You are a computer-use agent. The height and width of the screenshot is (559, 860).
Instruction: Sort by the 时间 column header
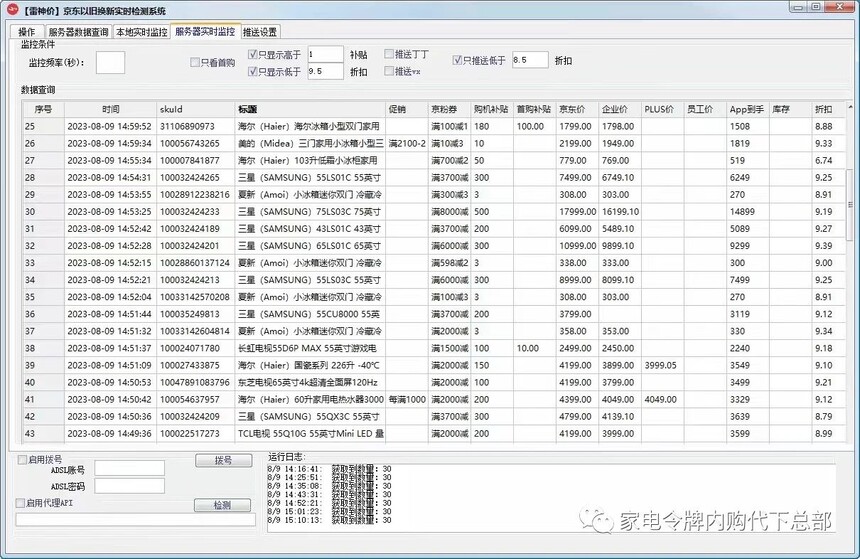(x=110, y=109)
